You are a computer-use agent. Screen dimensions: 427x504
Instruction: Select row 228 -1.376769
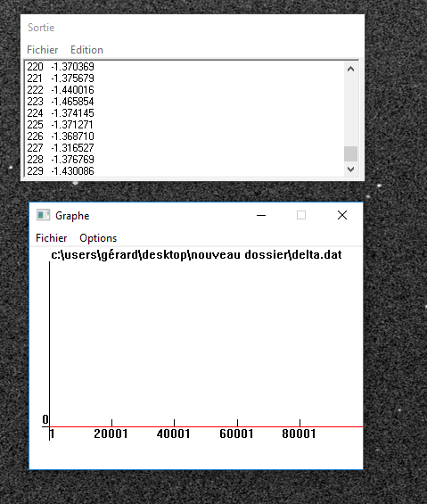click(x=61, y=159)
